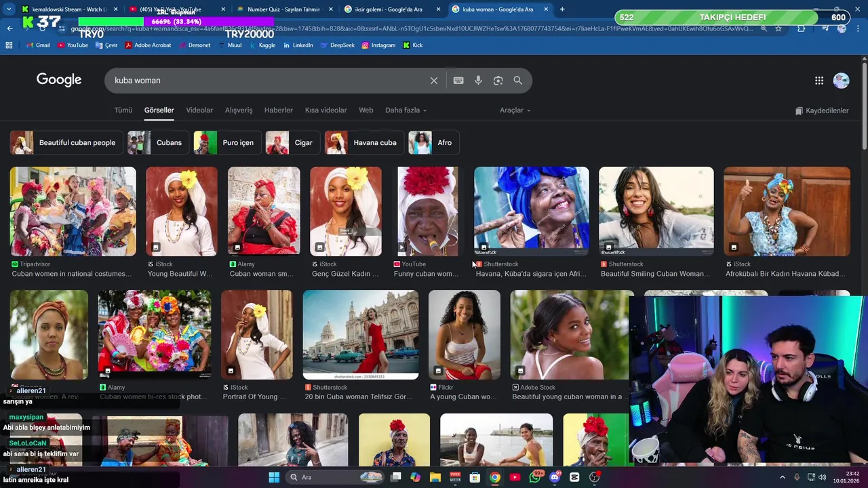This screenshot has width=868, height=488.
Task: Open Shutterstock Beautiful Smiling Cuban Woman image
Action: 656,211
